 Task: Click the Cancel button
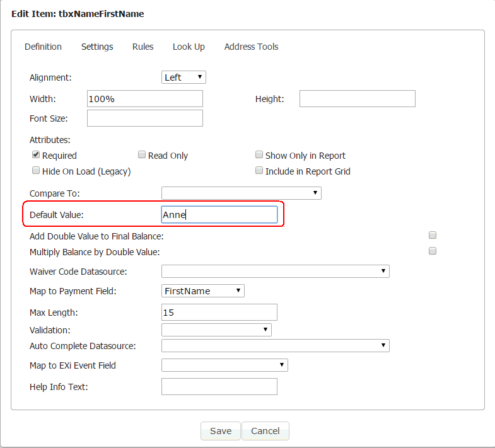point(265,431)
